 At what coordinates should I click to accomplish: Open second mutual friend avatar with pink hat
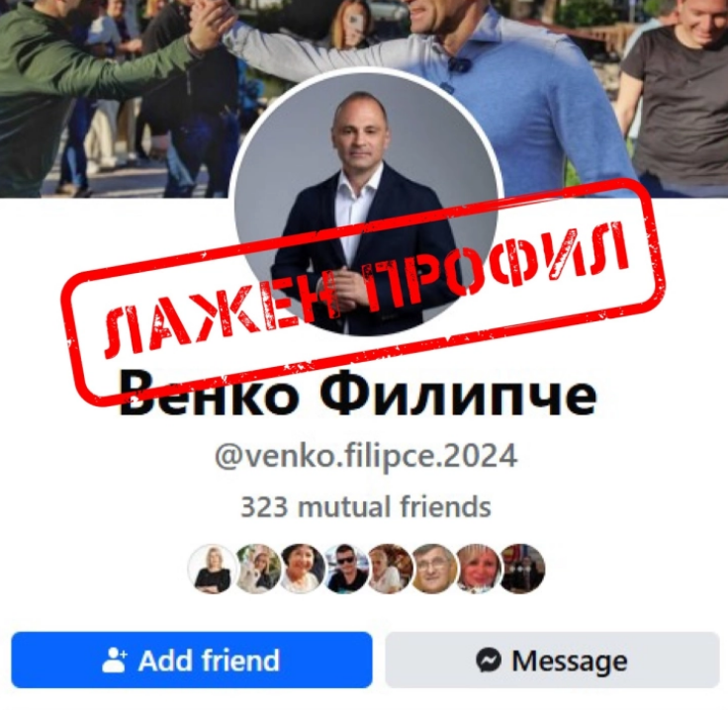click(257, 569)
